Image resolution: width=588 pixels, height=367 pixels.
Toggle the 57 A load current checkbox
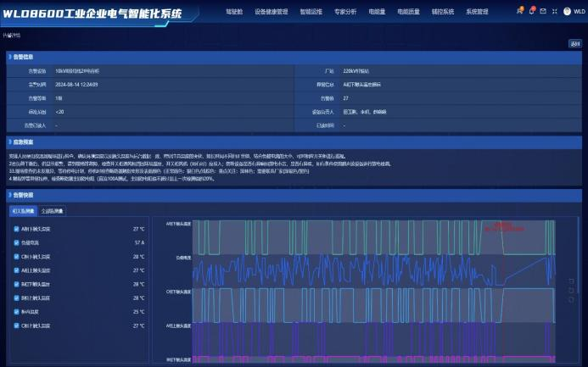17,242
